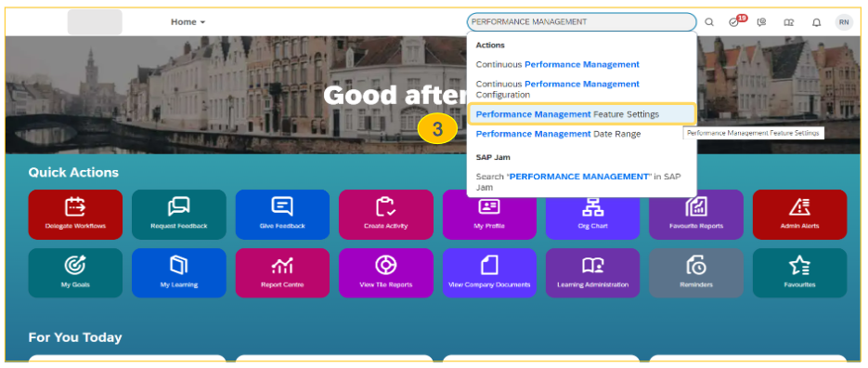Open the Request Feedback tile
Screen dimensions: 868x368
(179, 215)
